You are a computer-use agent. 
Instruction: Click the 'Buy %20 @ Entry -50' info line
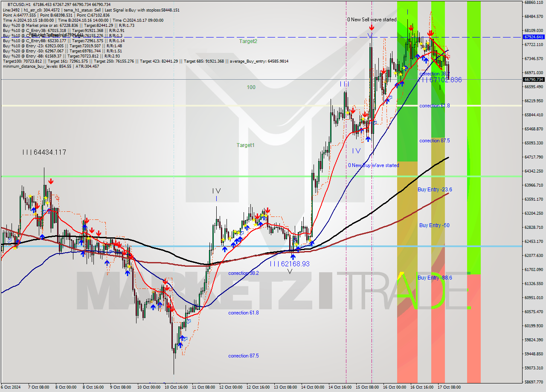(x=62, y=51)
